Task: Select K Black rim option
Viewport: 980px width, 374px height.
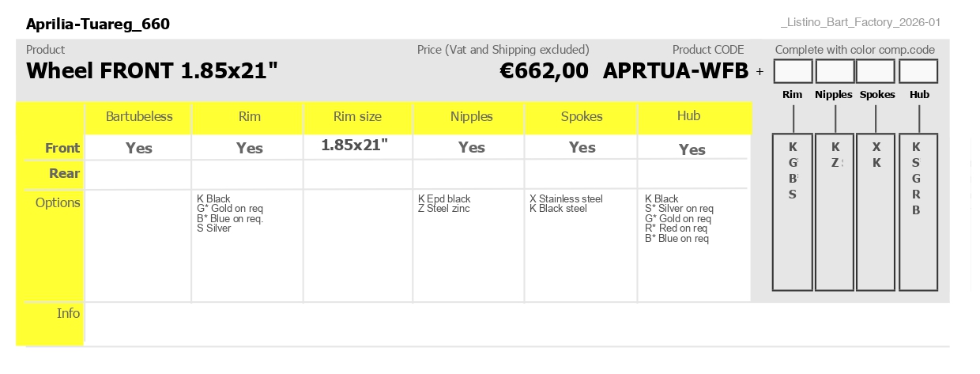Action: coord(213,199)
